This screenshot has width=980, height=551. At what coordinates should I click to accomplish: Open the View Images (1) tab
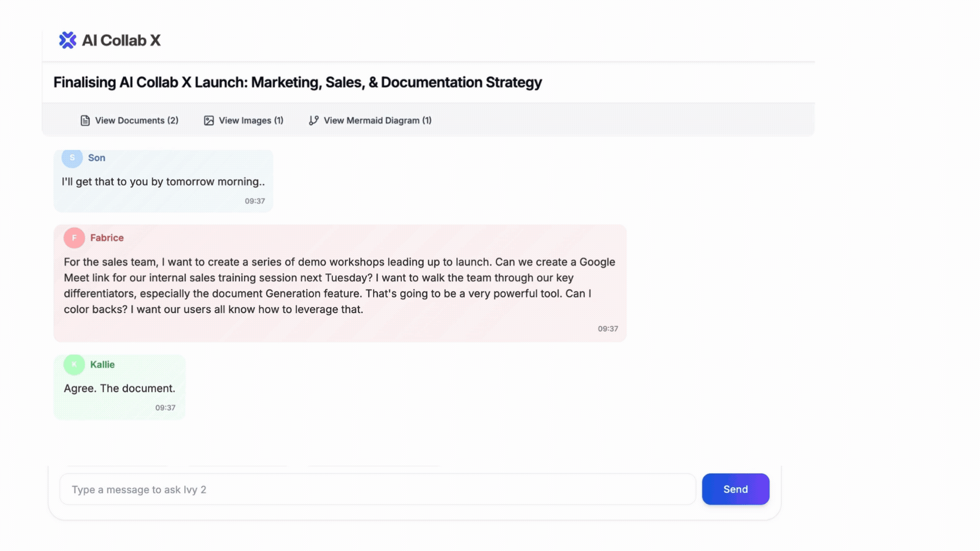tap(251, 120)
